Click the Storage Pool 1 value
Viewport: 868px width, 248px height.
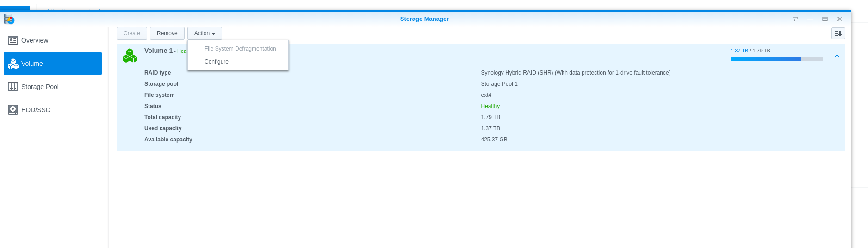(499, 84)
